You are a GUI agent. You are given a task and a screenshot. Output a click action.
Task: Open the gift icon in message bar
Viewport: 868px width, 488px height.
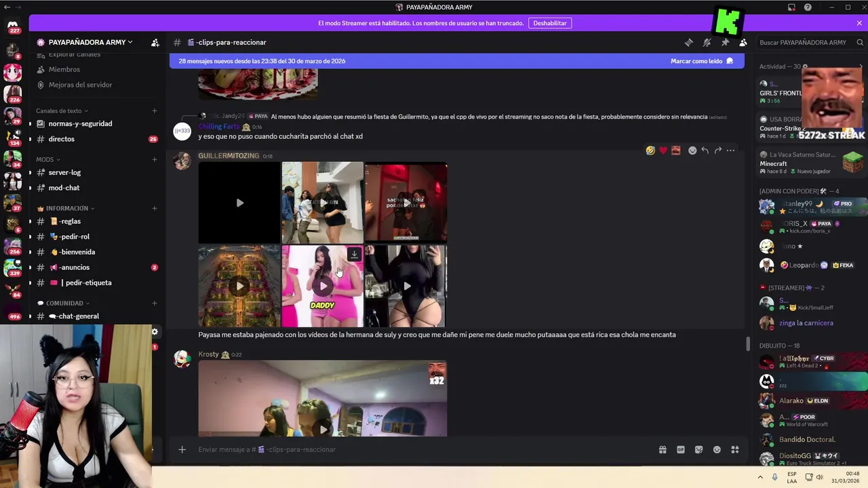point(663,449)
